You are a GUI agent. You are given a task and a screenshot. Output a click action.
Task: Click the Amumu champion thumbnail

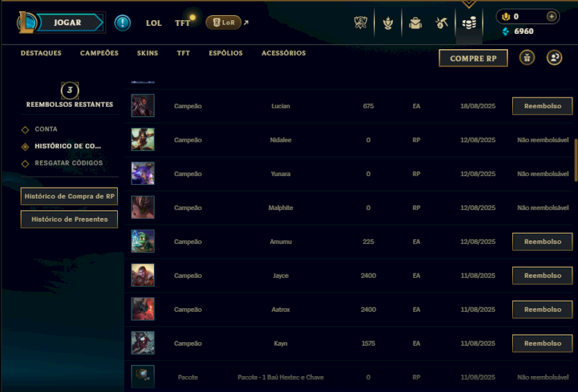pos(142,241)
